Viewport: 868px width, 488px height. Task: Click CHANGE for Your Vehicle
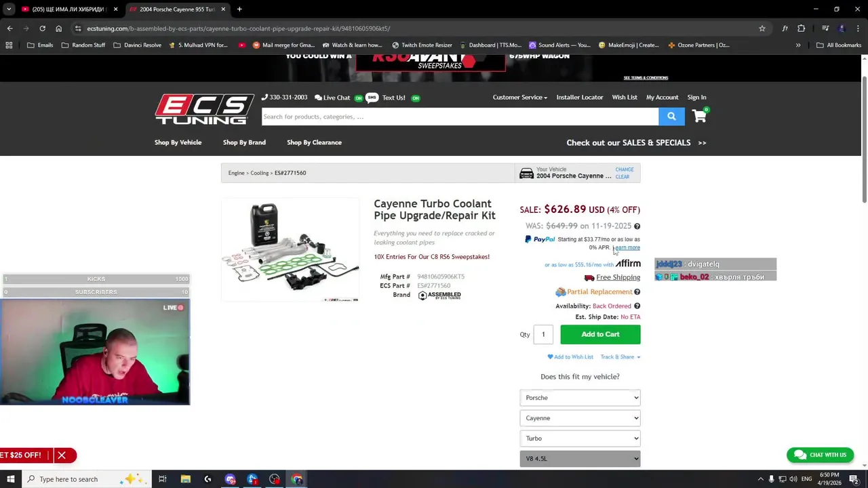(x=625, y=169)
